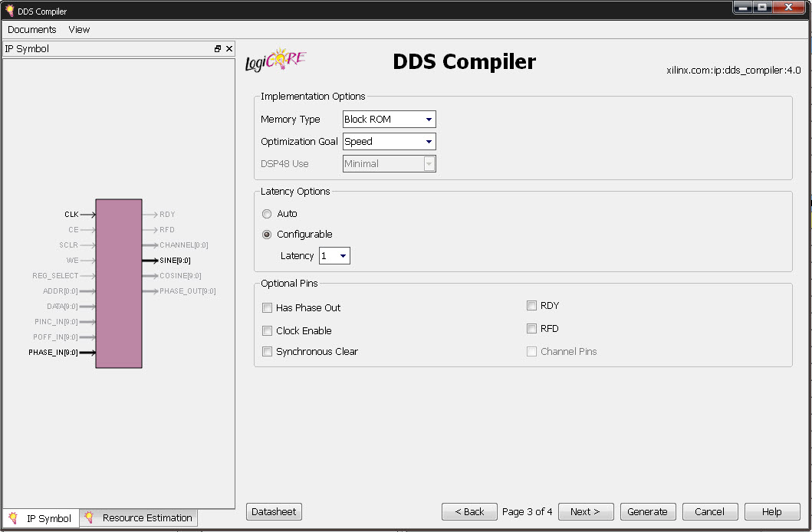Image resolution: width=812 pixels, height=532 pixels.
Task: Tick the RDY checkbox
Action: pyautogui.click(x=531, y=306)
